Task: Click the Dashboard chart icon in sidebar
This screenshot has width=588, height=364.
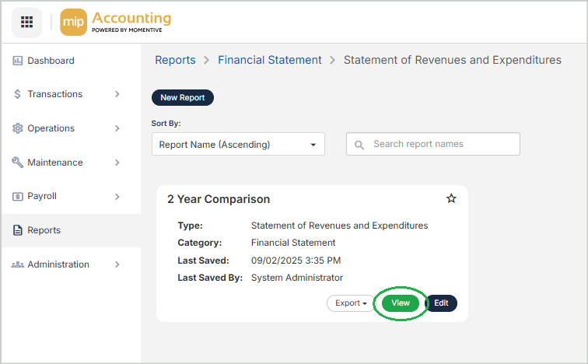Action: tap(18, 61)
